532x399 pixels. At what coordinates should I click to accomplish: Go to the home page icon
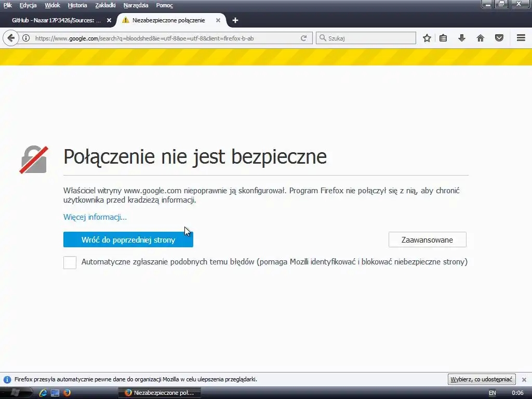tap(480, 38)
